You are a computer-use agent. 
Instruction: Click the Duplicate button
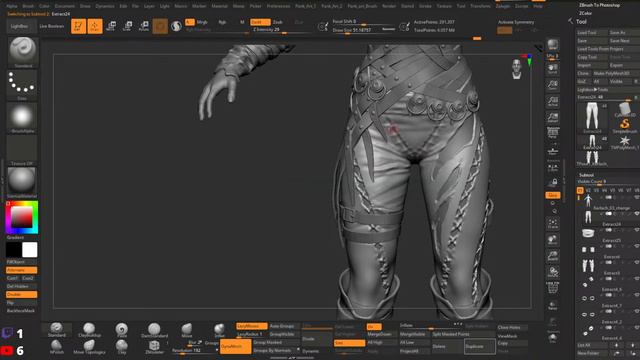[480, 347]
